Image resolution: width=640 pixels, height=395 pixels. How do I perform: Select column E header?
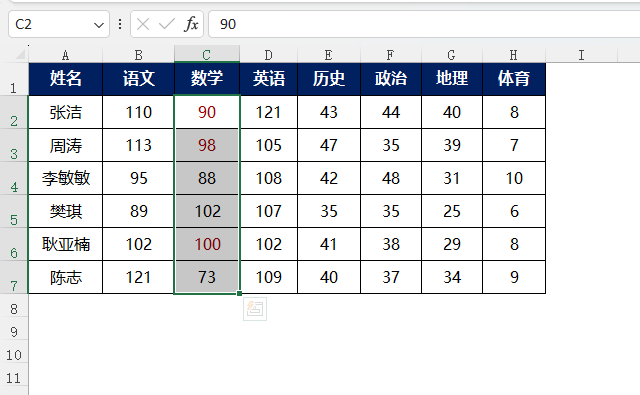tap(329, 54)
